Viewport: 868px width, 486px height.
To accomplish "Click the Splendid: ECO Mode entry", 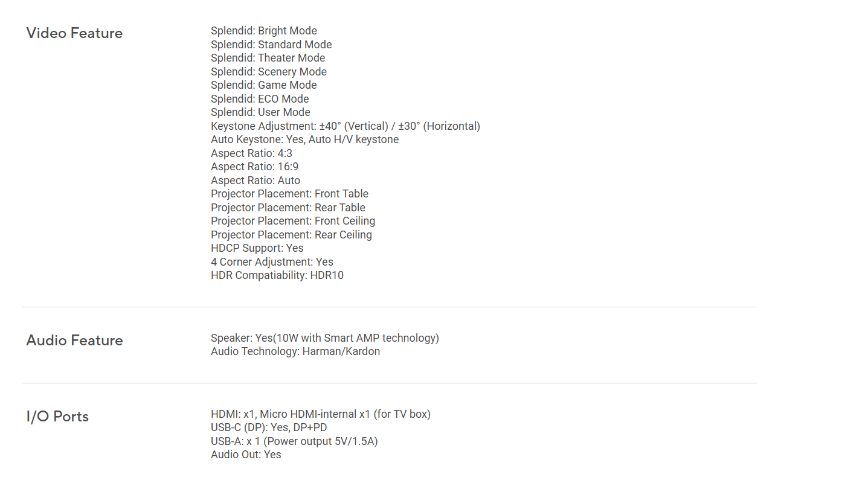I will click(260, 99).
